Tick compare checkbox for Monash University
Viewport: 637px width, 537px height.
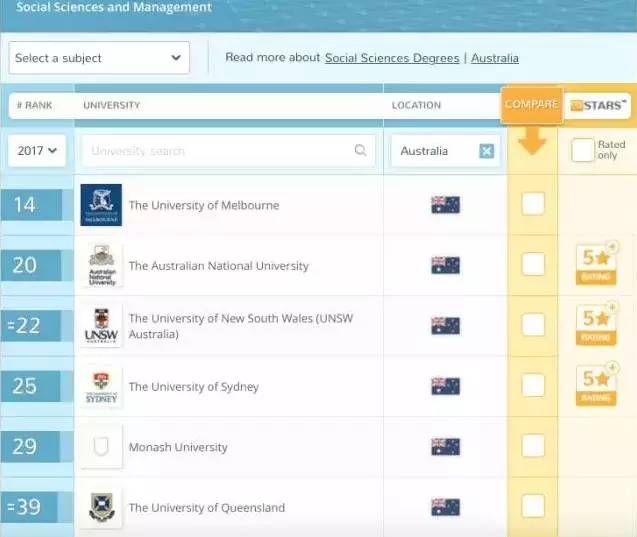point(533,445)
